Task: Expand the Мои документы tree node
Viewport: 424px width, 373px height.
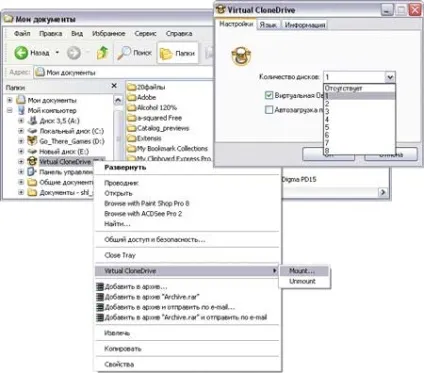Action: tap(10, 100)
